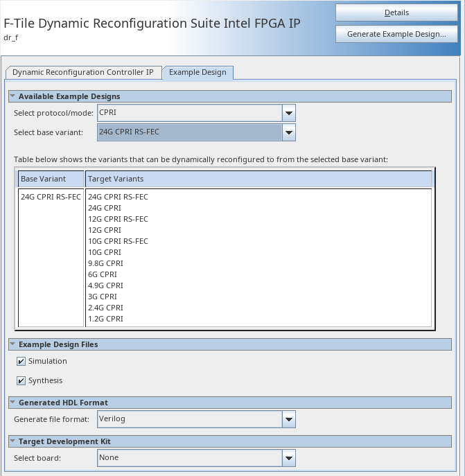The height and width of the screenshot is (476, 465).
Task: Collapse the Generated HDL Format section
Action: [x=12, y=403]
